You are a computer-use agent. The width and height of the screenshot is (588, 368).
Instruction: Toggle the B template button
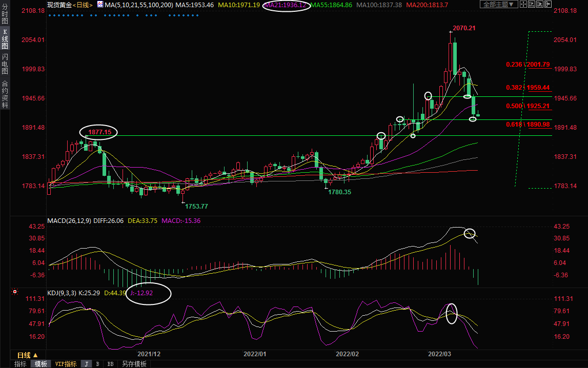point(97,364)
